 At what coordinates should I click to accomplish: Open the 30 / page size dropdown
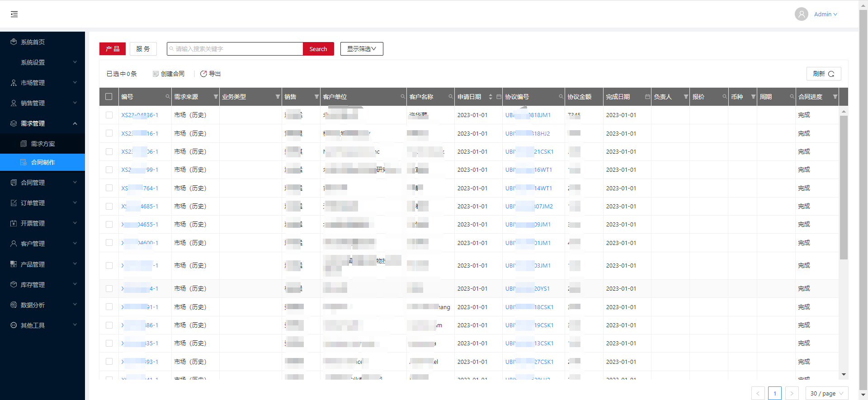tap(827, 394)
